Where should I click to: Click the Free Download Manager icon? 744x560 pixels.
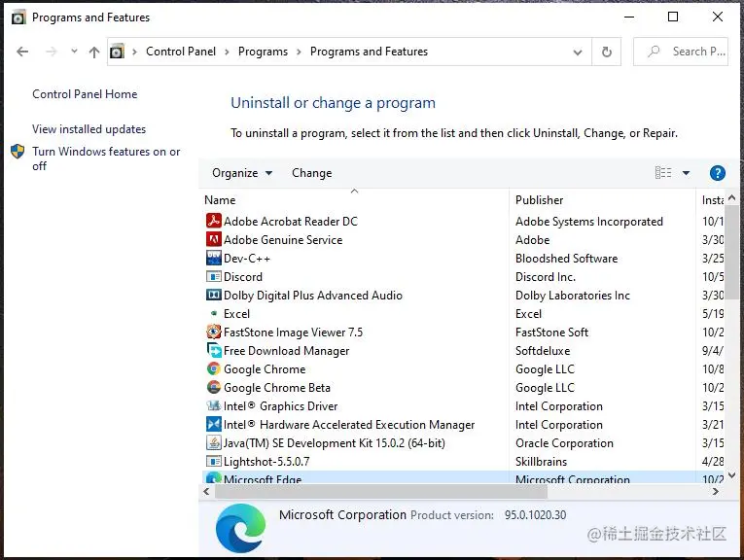click(x=214, y=350)
